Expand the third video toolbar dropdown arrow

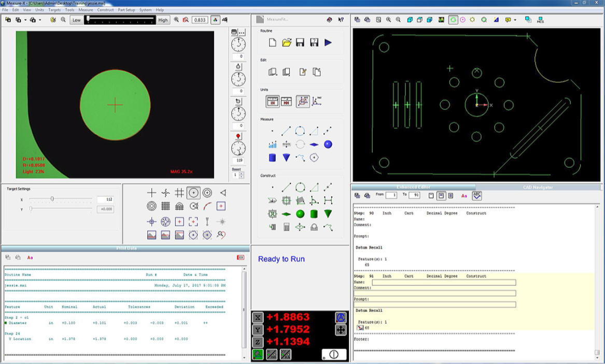pos(40,20)
